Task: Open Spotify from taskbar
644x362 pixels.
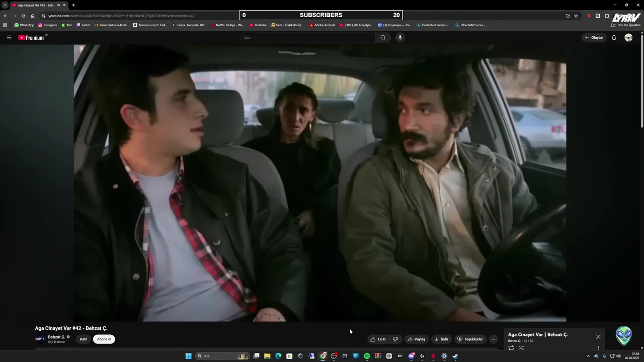Action: pos(367,356)
